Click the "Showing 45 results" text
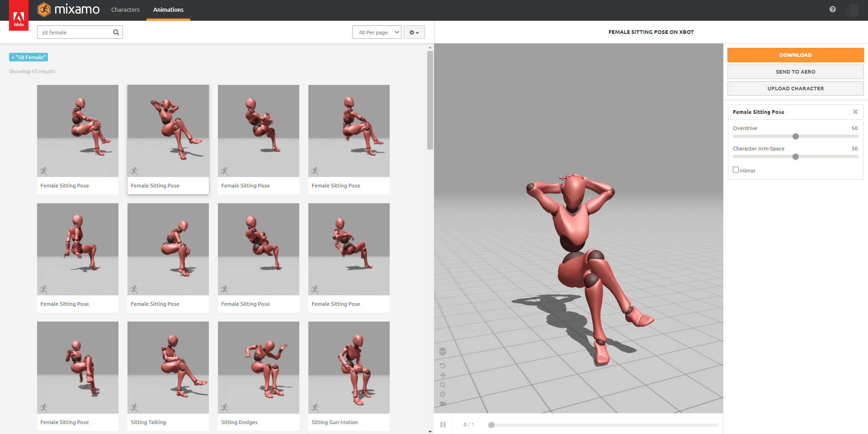This screenshot has width=868, height=434. click(x=32, y=71)
